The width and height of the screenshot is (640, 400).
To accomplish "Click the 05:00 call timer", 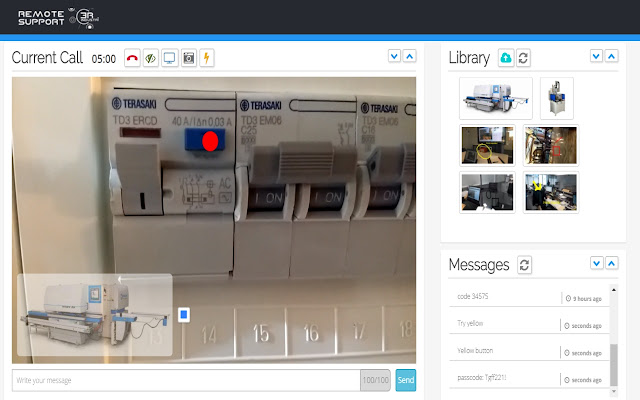I will (104, 59).
